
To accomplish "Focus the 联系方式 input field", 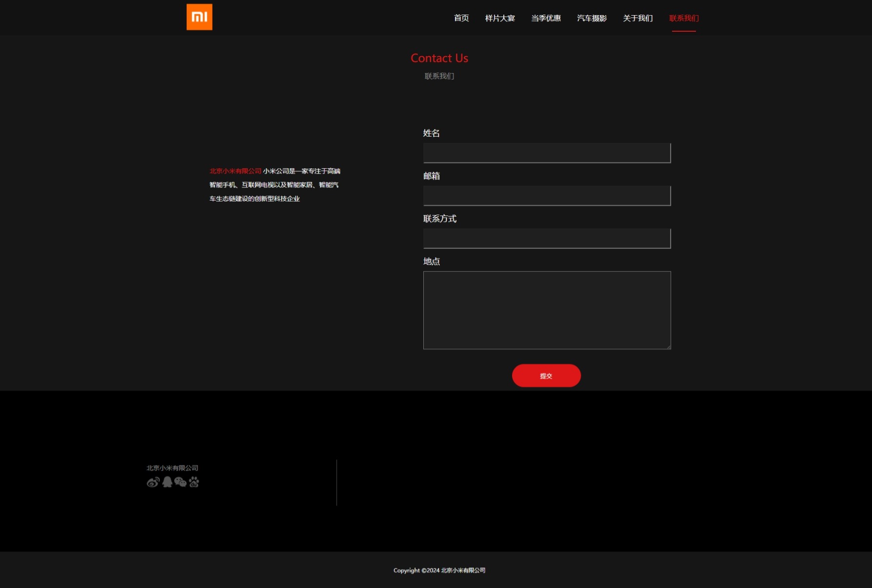I will 547,239.
